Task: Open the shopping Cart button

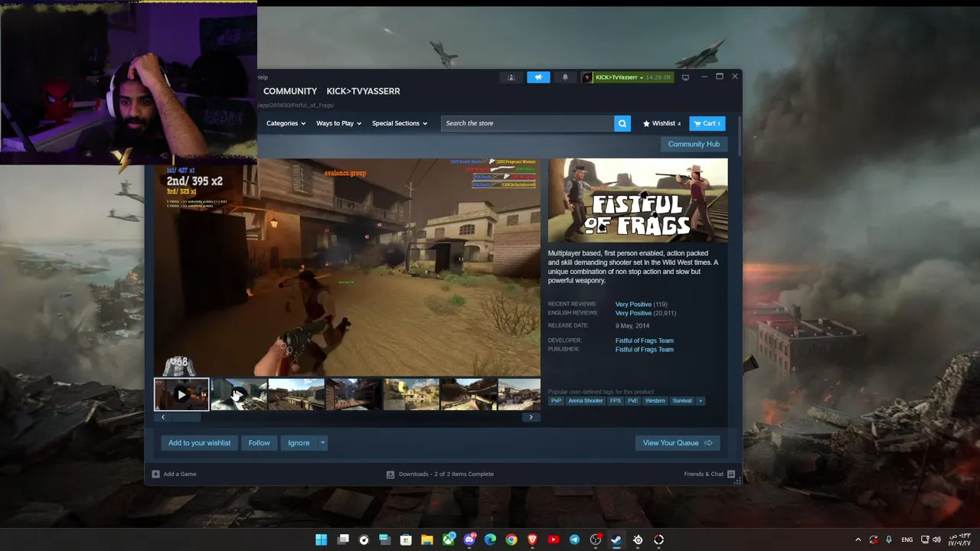Action: (x=707, y=123)
